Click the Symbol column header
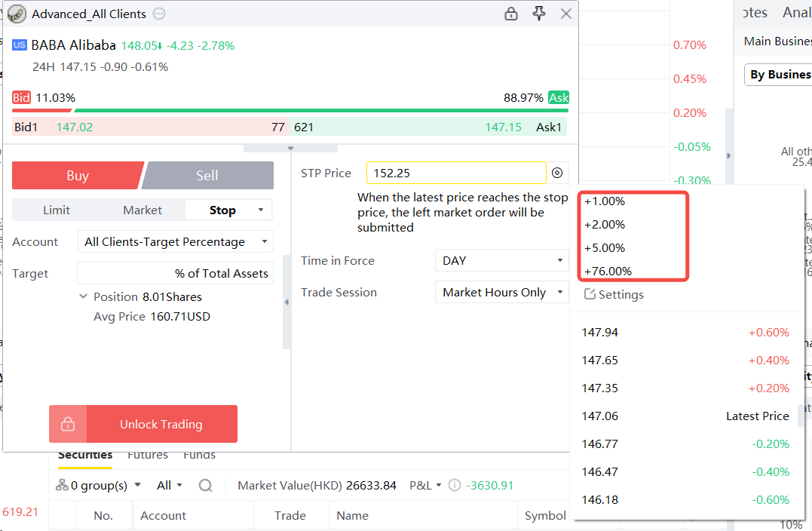Image resolution: width=812 pixels, height=531 pixels. click(545, 516)
